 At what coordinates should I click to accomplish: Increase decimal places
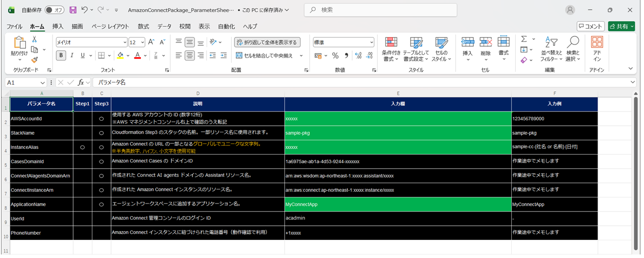click(x=358, y=56)
